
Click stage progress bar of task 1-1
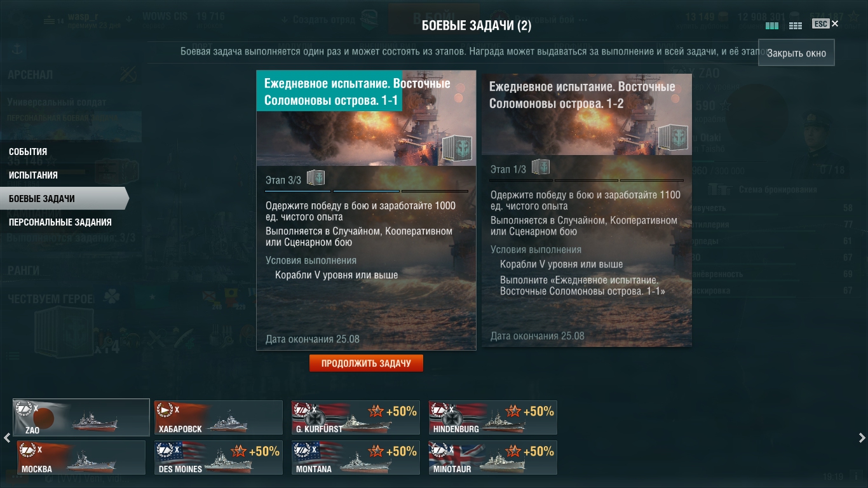click(x=367, y=191)
